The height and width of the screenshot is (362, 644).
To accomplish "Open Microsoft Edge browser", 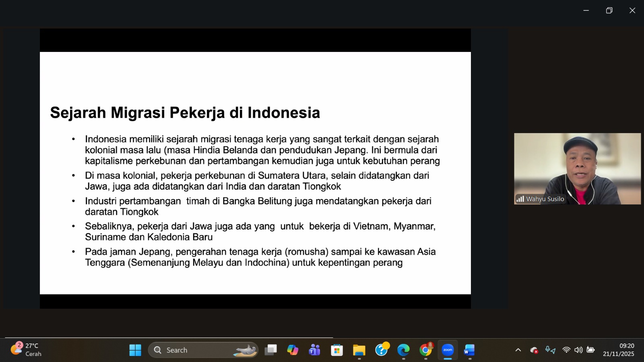I will 403,350.
